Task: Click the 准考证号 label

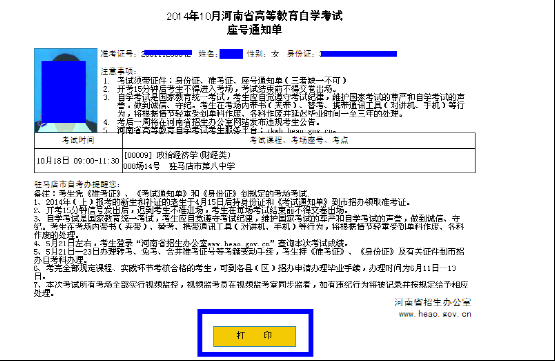Action: tap(119, 54)
